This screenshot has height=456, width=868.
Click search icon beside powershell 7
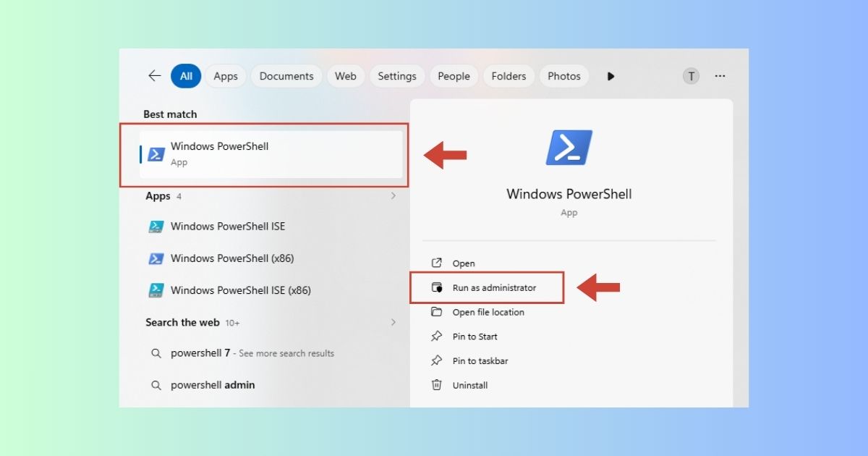[x=156, y=353]
